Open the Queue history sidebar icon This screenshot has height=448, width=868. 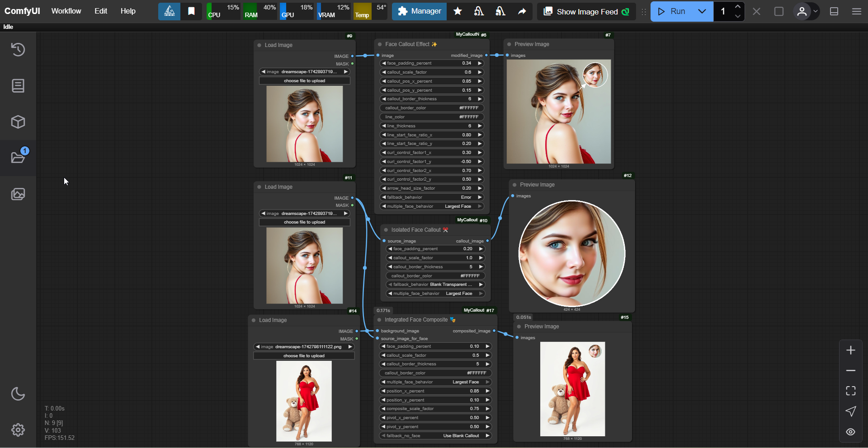[18, 49]
